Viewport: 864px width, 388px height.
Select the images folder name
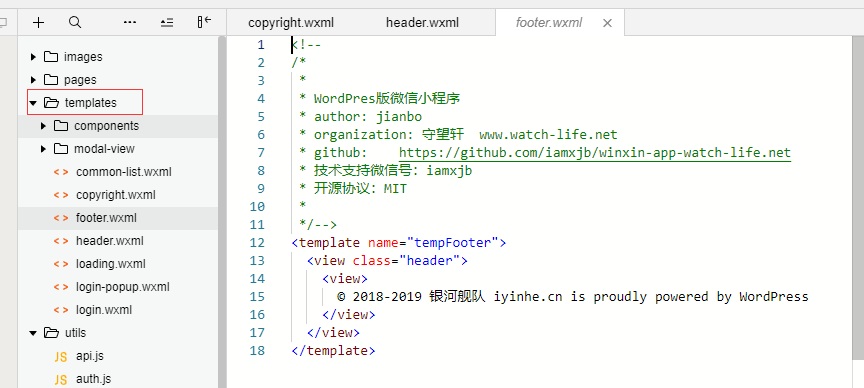83,57
